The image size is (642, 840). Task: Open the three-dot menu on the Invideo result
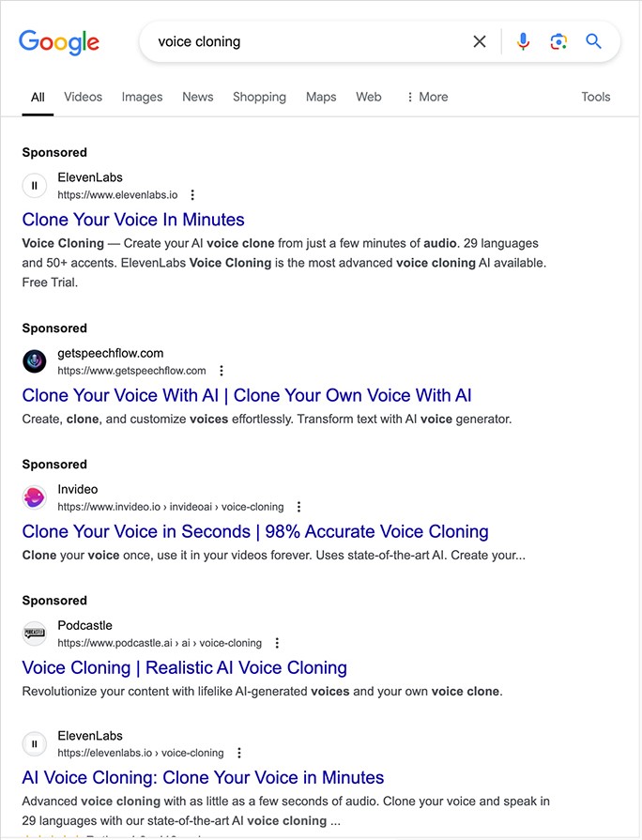(298, 506)
